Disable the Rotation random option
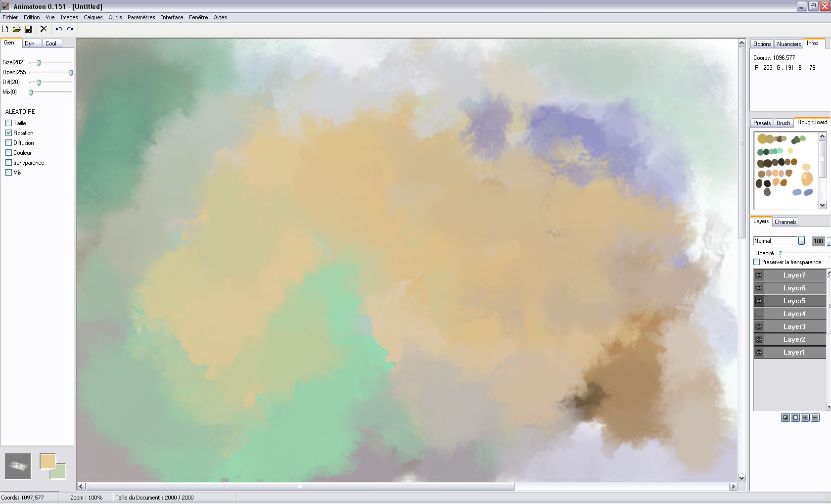 tap(9, 133)
